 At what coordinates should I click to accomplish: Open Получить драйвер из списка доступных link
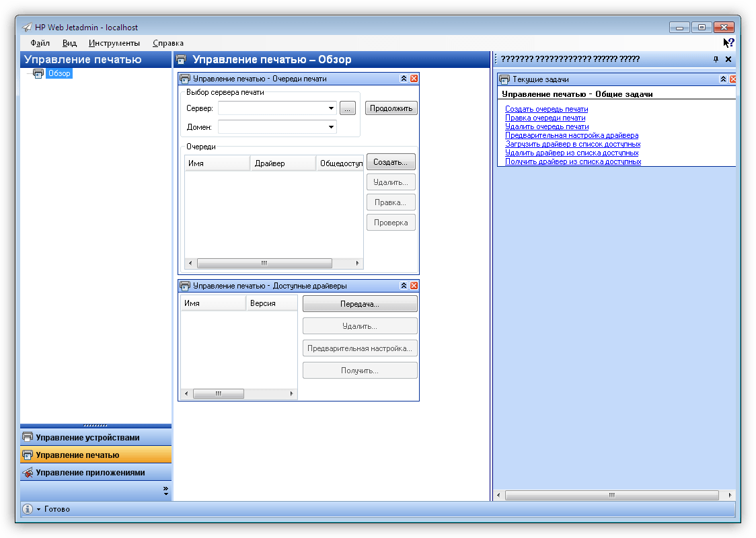[x=573, y=161]
